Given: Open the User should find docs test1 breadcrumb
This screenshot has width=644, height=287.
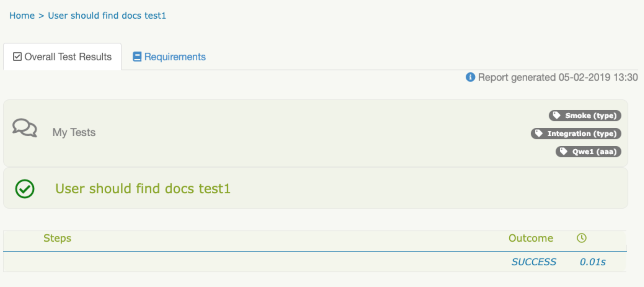Looking at the screenshot, I should 107,16.
